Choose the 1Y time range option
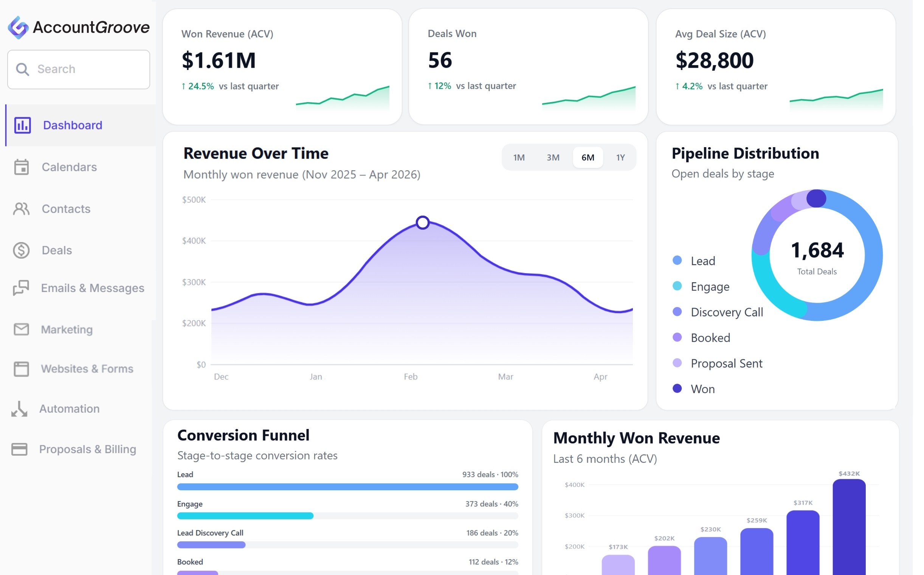The image size is (924, 575). click(x=620, y=157)
